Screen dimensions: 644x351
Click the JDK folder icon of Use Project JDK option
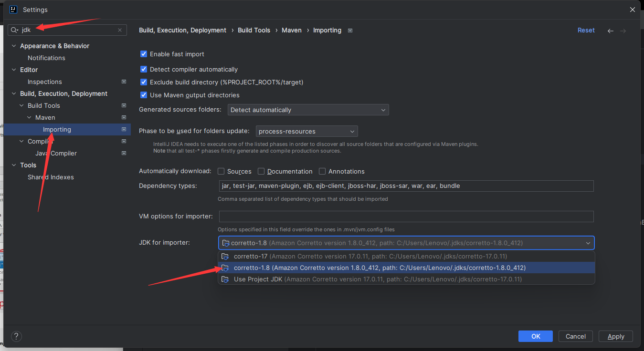point(225,279)
